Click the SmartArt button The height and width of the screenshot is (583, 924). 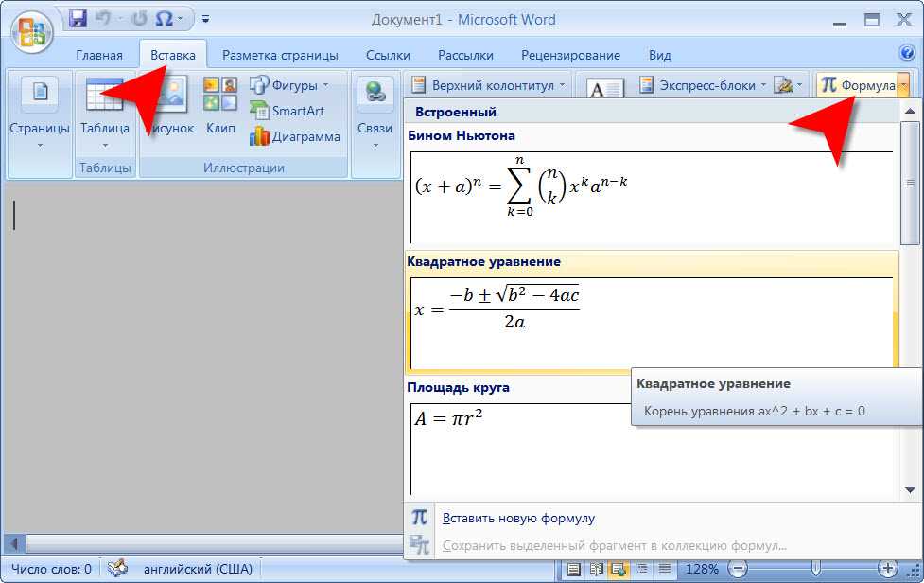coord(287,111)
